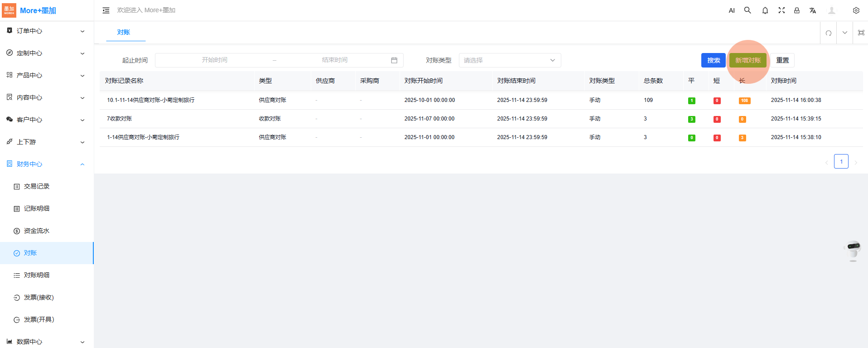Viewport: 868px width, 348px height.
Task: Click the orange 108 badge in first row
Action: (744, 101)
